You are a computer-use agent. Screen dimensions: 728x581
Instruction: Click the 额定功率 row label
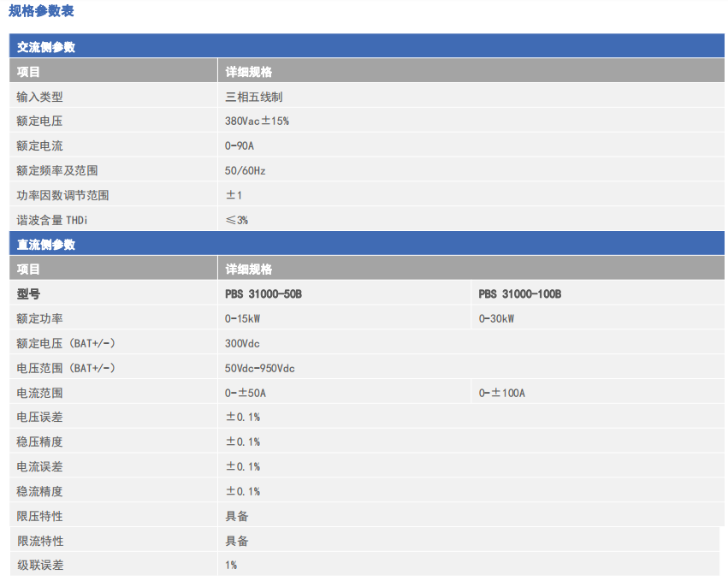coord(39,318)
